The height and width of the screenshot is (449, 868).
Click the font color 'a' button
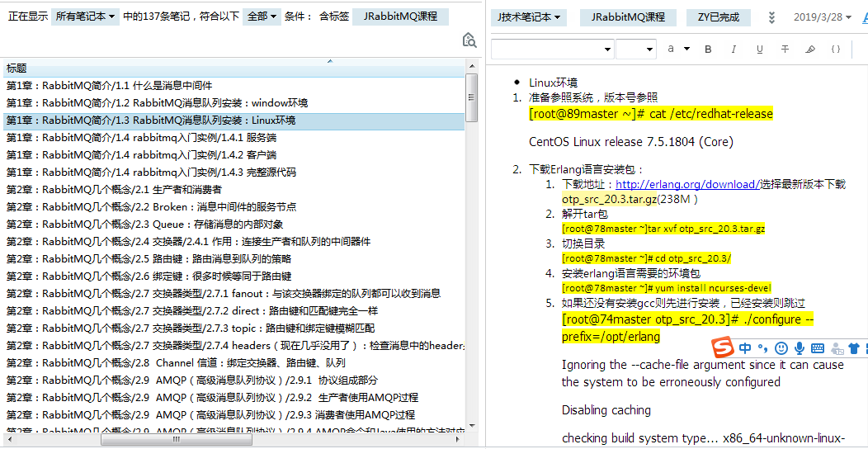671,49
